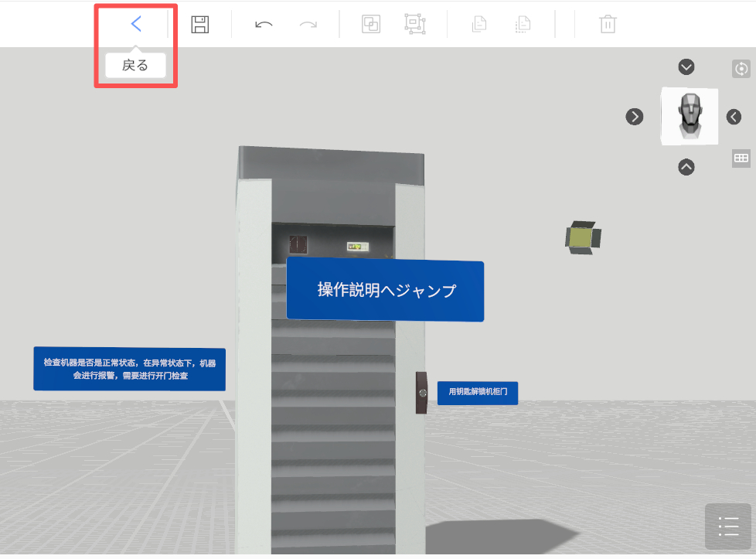The height and width of the screenshot is (559, 756).
Task: Click the left-pointing chevron beside the head cube
Action: (x=734, y=117)
